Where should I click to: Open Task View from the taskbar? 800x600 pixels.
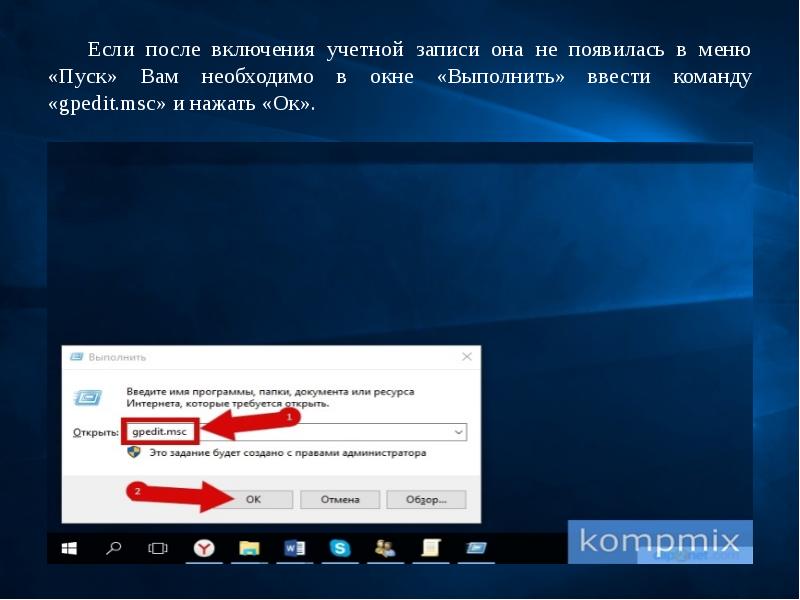pos(158,548)
